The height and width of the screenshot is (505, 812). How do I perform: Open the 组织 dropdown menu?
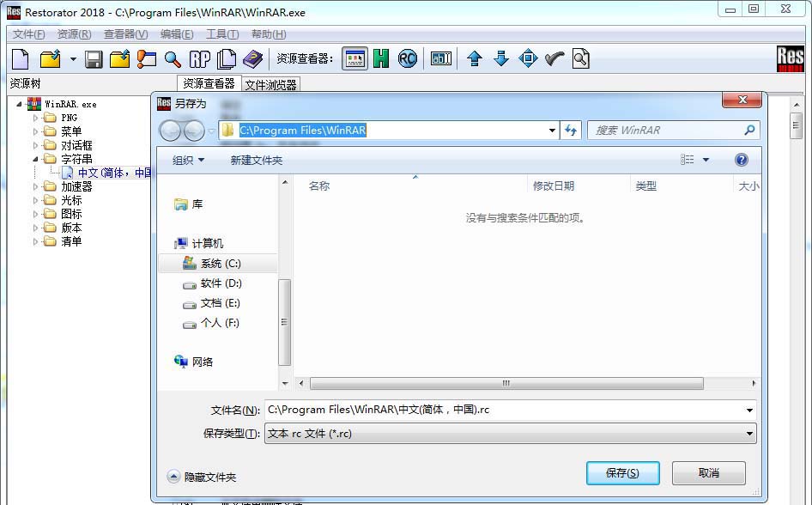pyautogui.click(x=189, y=160)
